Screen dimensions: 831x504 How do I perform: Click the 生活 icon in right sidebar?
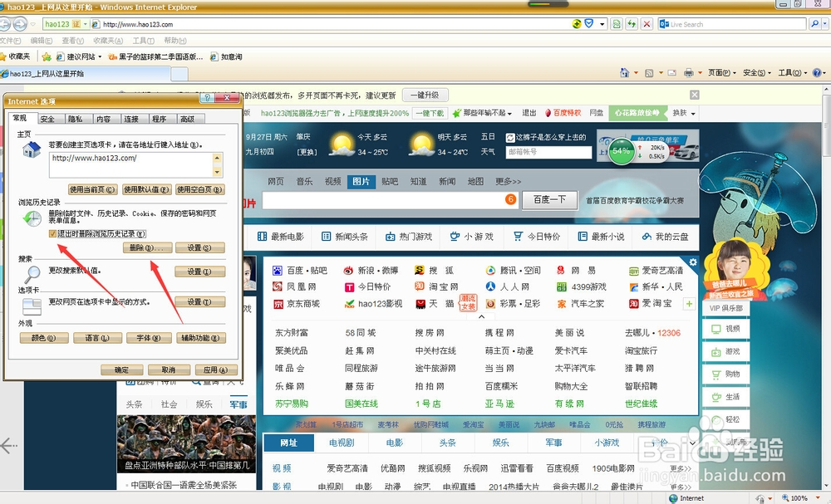(x=716, y=397)
